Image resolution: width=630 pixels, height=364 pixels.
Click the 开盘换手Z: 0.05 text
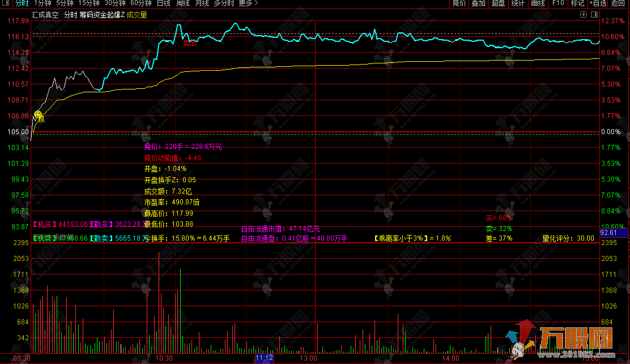click(170, 180)
